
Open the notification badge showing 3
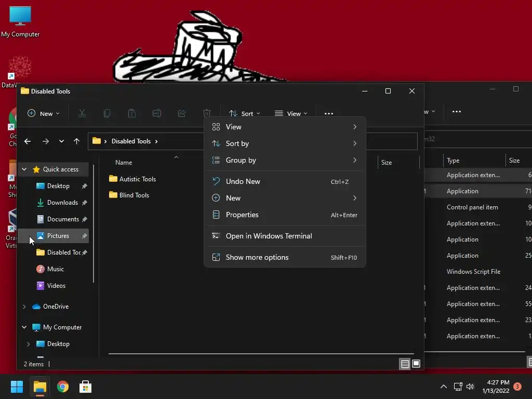(x=517, y=387)
